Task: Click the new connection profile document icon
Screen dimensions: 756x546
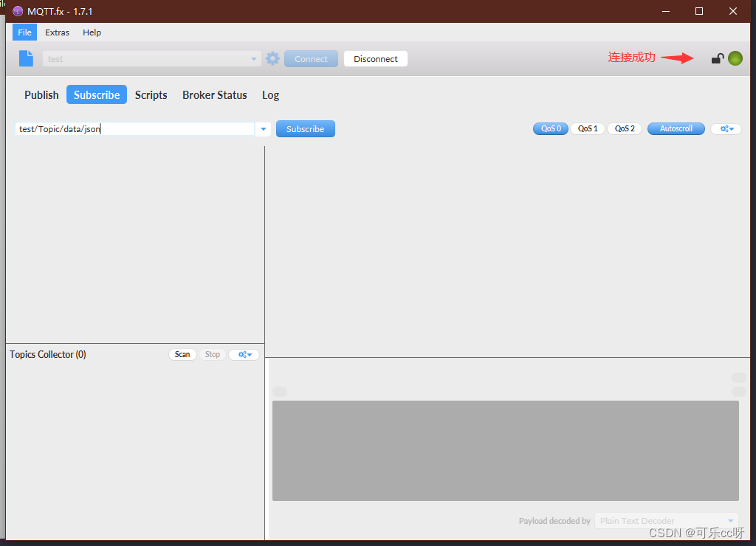Action: point(26,58)
